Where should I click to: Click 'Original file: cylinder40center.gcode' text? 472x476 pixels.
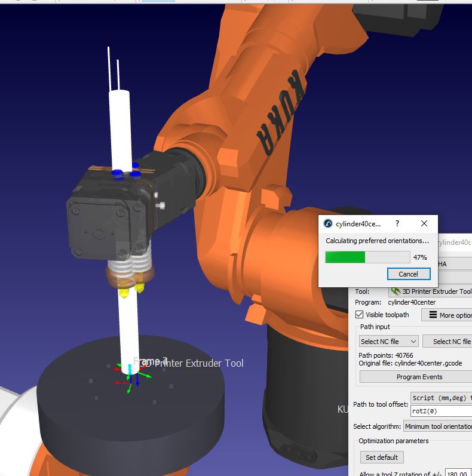point(410,363)
